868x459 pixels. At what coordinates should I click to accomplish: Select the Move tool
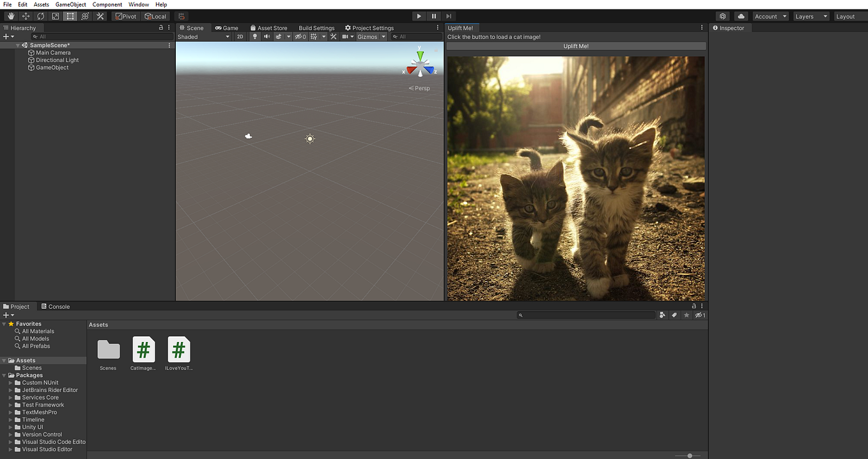[x=26, y=16]
